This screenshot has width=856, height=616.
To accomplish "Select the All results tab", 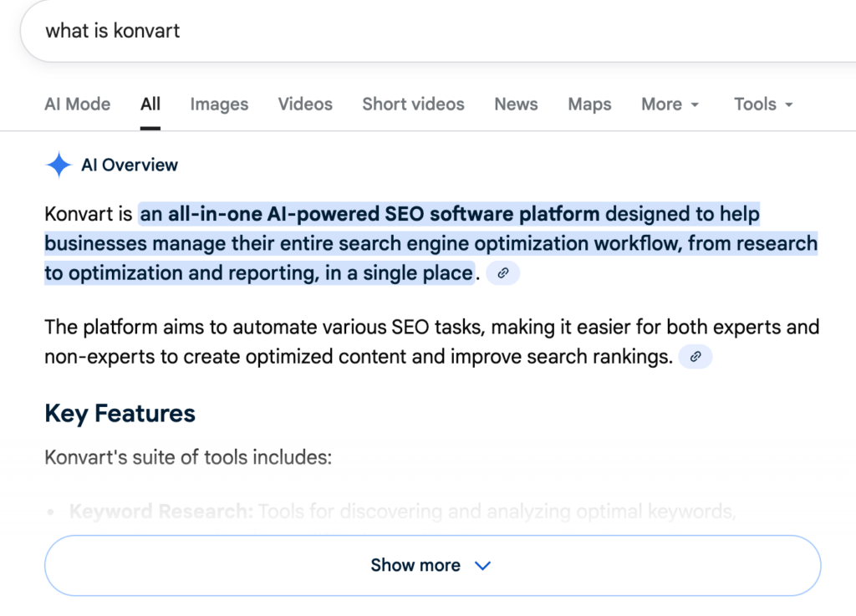I will coord(150,104).
